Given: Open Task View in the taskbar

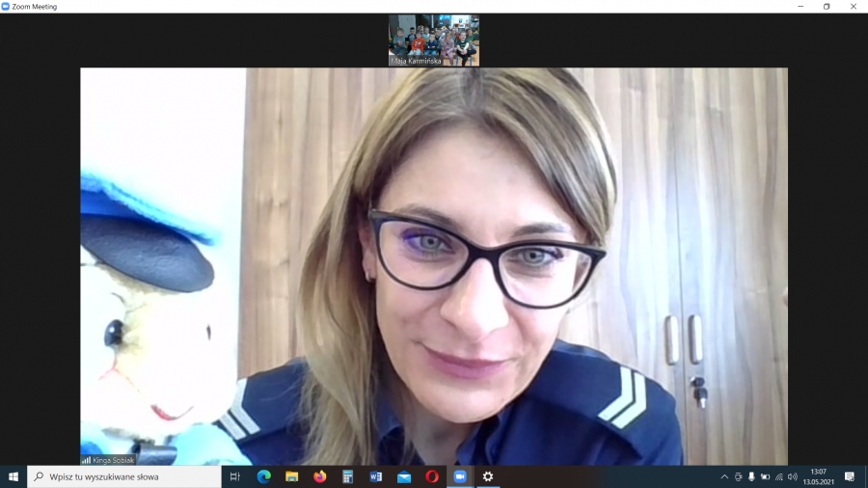Looking at the screenshot, I should (x=234, y=476).
